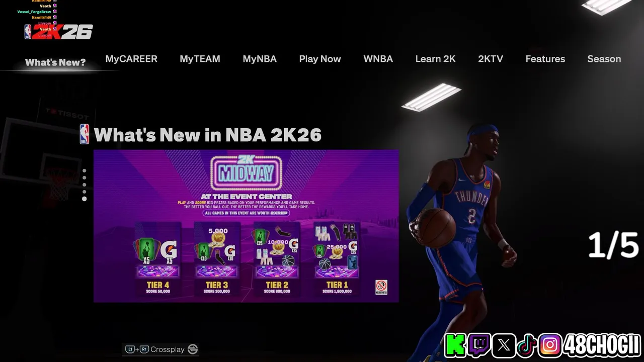Go to the Season tab
644x362 pixels.
click(x=604, y=59)
